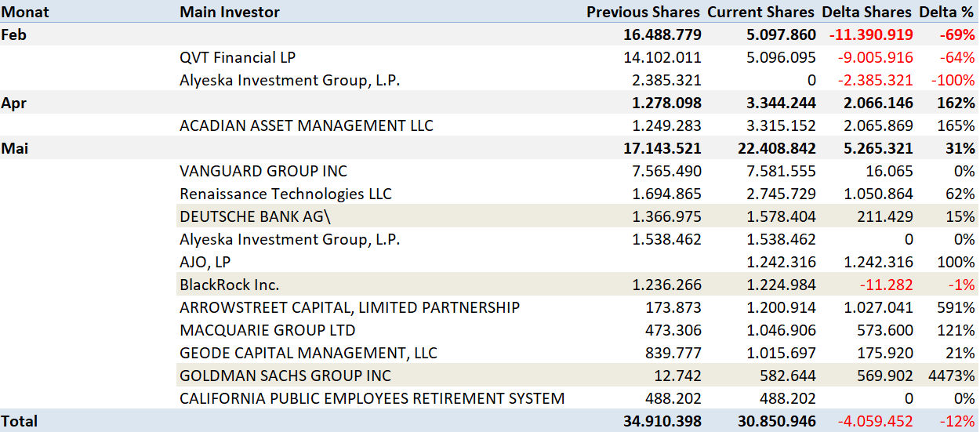Select the GOLDMAN SACHS GROUP INC cell
Image resolution: width=980 pixels, height=432 pixels.
click(x=285, y=376)
